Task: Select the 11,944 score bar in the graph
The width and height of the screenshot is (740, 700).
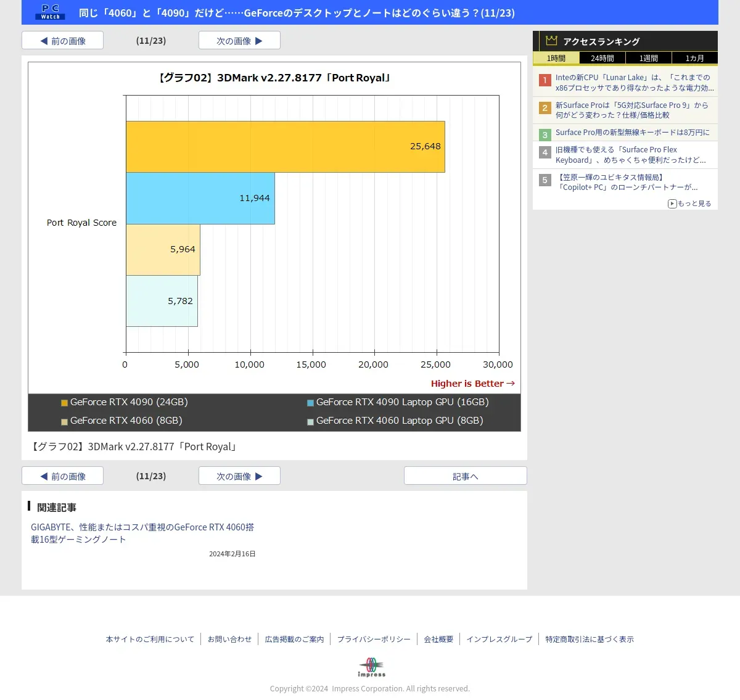Action: point(200,198)
